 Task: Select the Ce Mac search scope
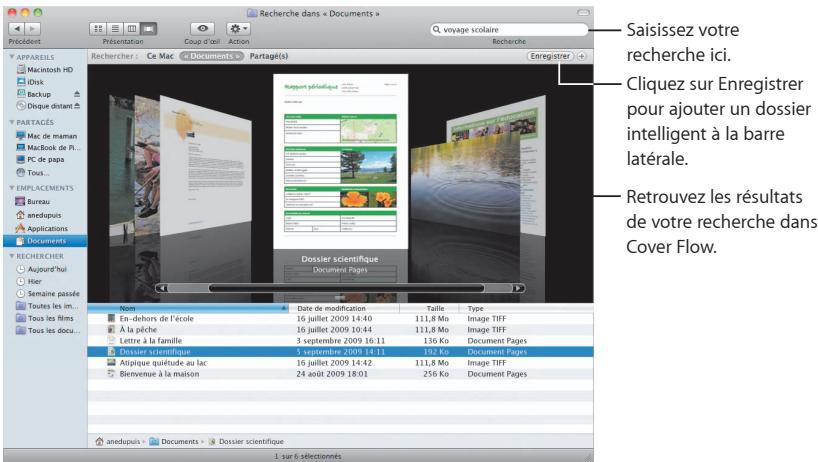(x=160, y=56)
